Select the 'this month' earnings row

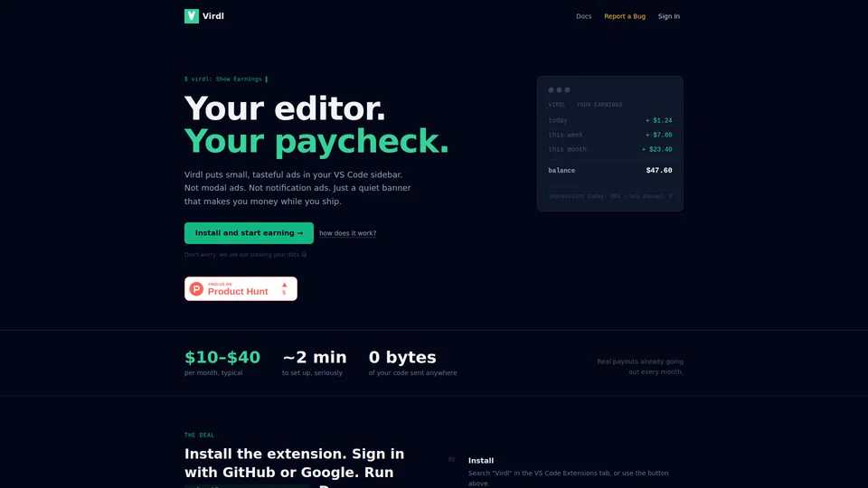pyautogui.click(x=610, y=149)
